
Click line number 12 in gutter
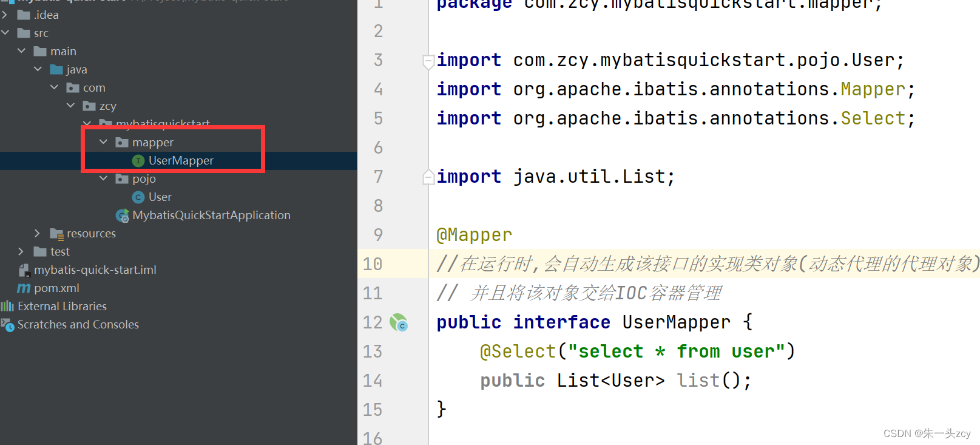[x=373, y=322]
